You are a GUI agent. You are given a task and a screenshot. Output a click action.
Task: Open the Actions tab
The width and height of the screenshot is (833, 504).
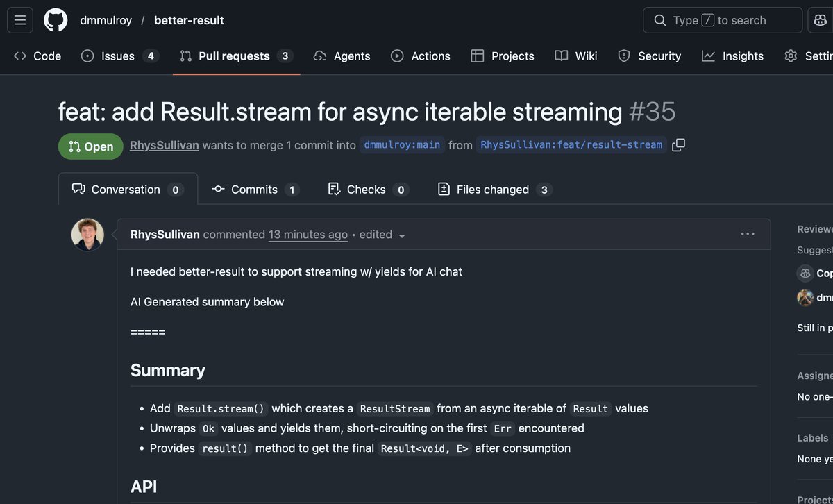421,56
